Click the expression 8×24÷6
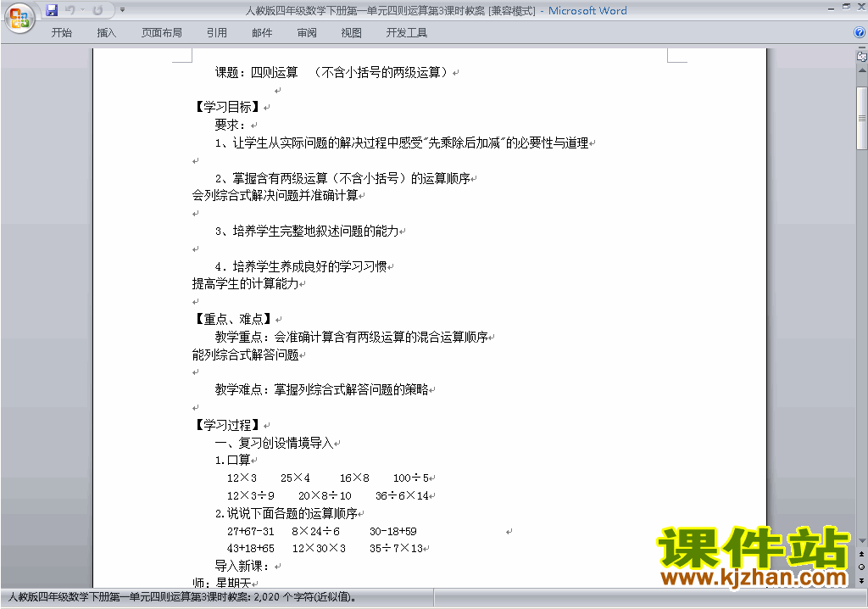The width and height of the screenshot is (868, 609). pyautogui.click(x=315, y=532)
